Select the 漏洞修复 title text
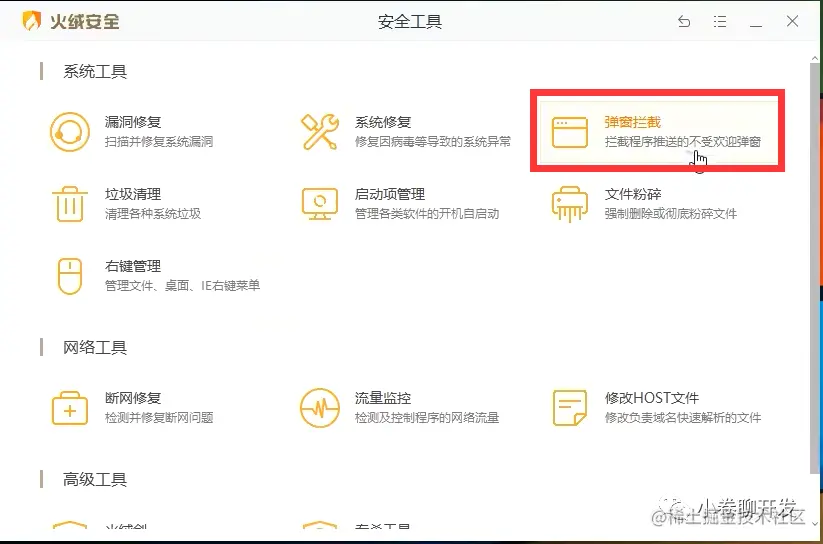Viewport: 823px width, 544px height. 133,122
